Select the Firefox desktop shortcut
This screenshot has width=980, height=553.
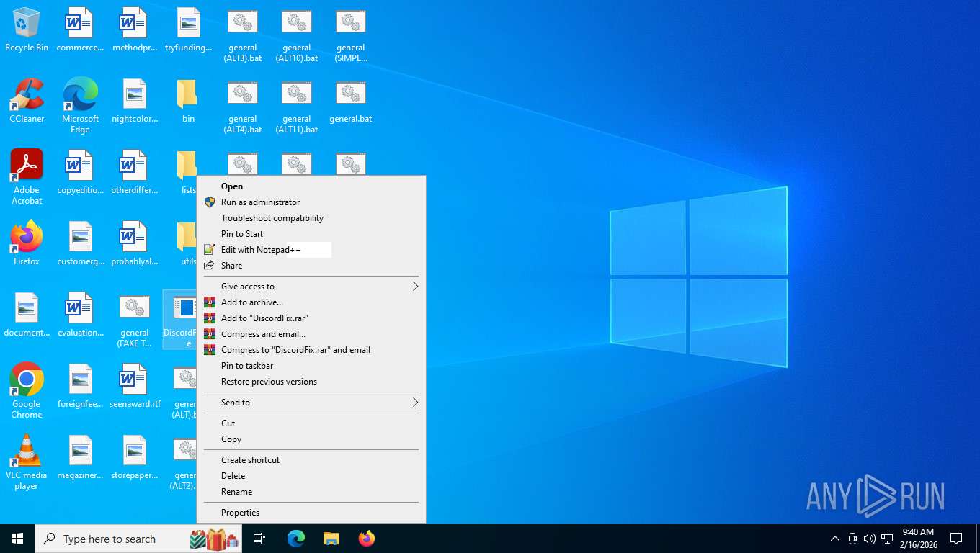[27, 243]
